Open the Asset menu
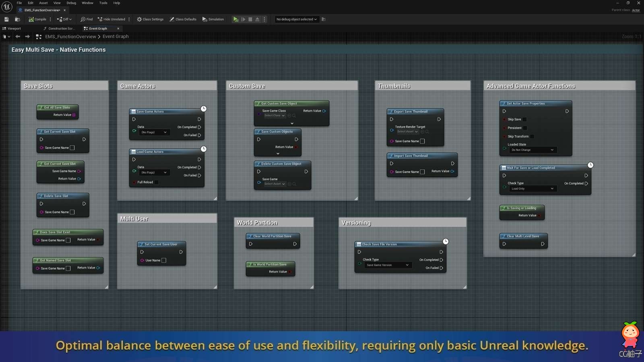644x362 pixels. pos(43,3)
